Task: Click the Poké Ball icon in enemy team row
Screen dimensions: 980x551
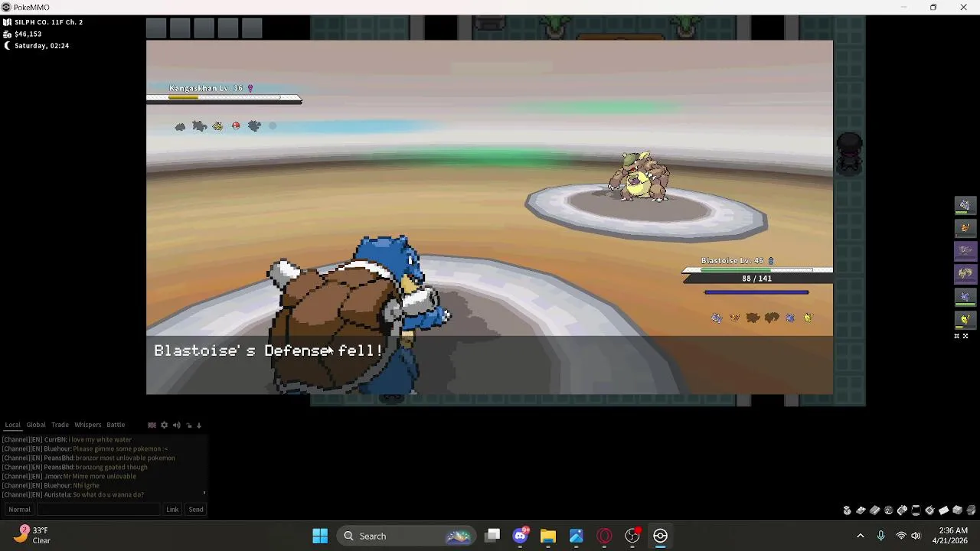Action: 236,126
